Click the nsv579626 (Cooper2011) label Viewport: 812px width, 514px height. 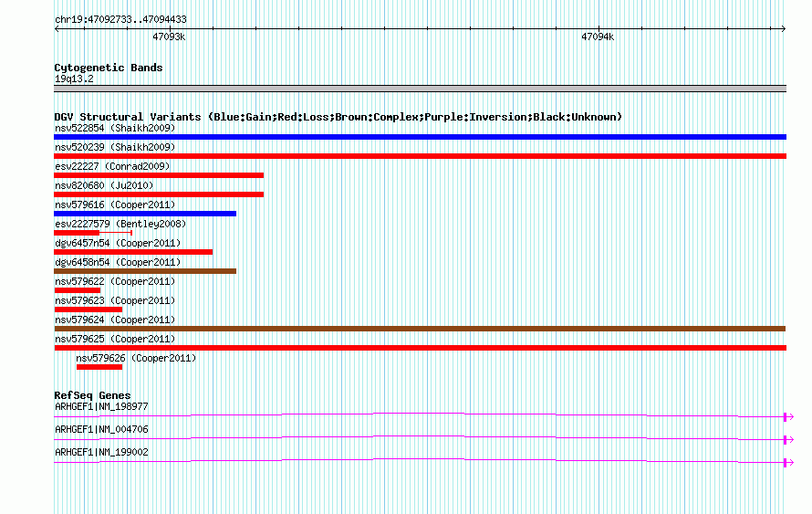[x=136, y=358]
